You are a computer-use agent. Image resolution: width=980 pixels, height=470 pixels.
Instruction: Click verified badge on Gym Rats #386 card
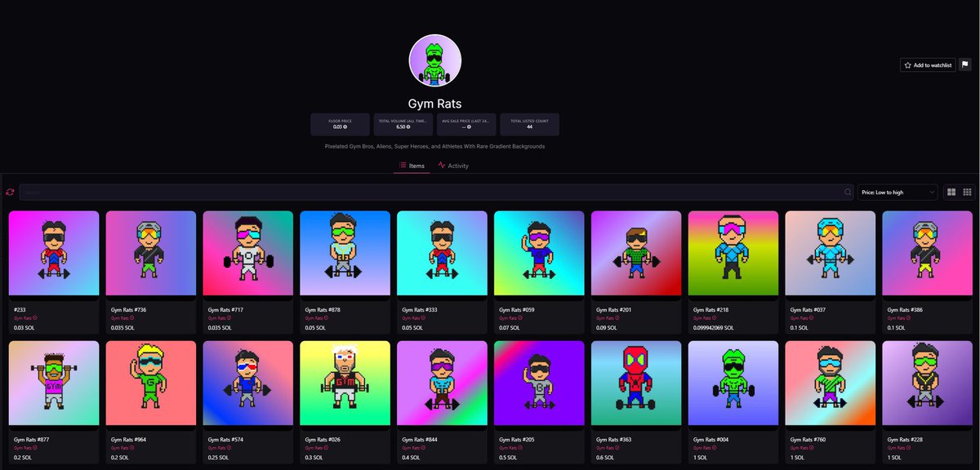tap(910, 318)
